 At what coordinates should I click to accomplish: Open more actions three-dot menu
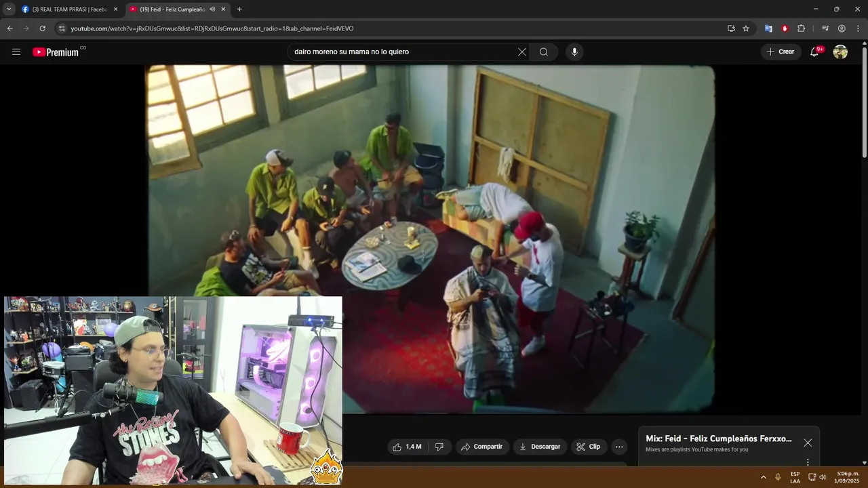(618, 447)
